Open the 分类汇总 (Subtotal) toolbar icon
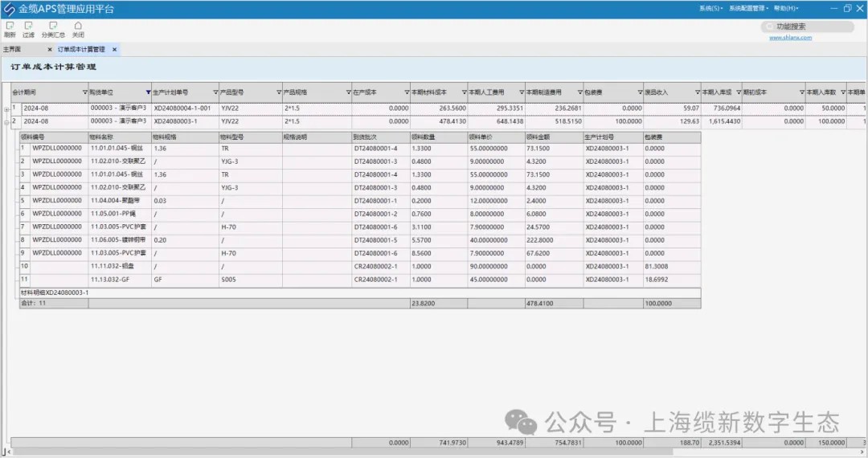 point(53,29)
